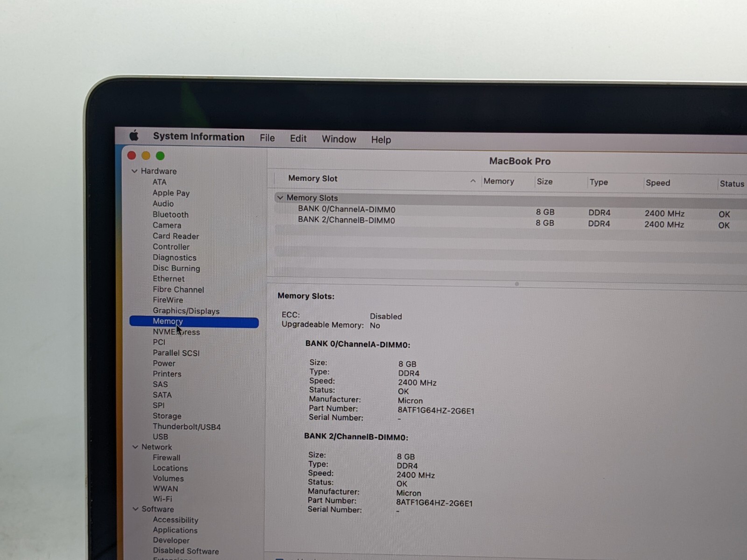Screen dimensions: 747x560
Task: Select SPI in the sidebar
Action: (159, 405)
